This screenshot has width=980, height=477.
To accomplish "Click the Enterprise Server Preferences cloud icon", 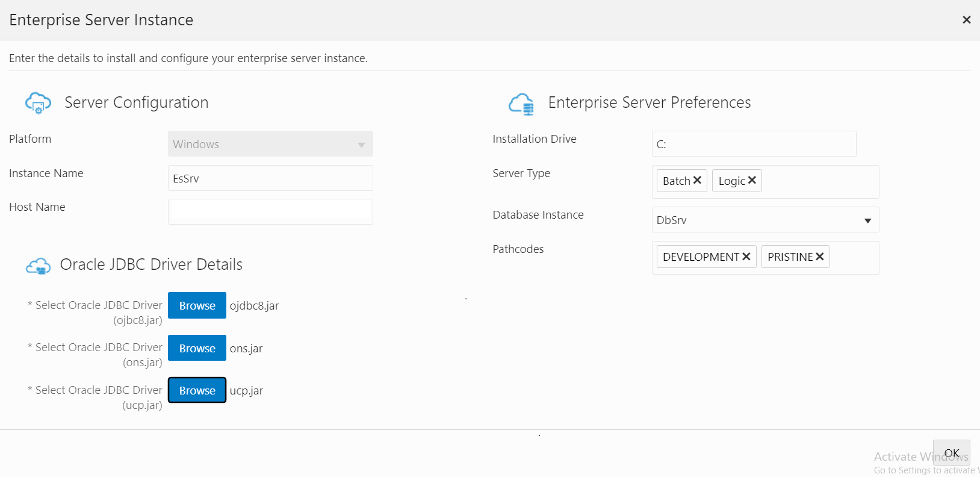I will coord(521,104).
